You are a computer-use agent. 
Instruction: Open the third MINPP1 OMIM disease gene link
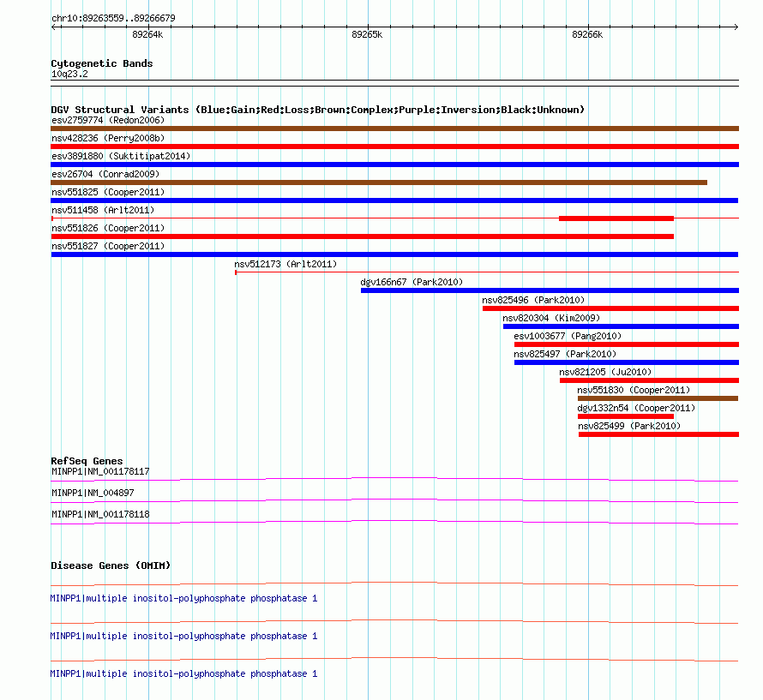(x=183, y=673)
